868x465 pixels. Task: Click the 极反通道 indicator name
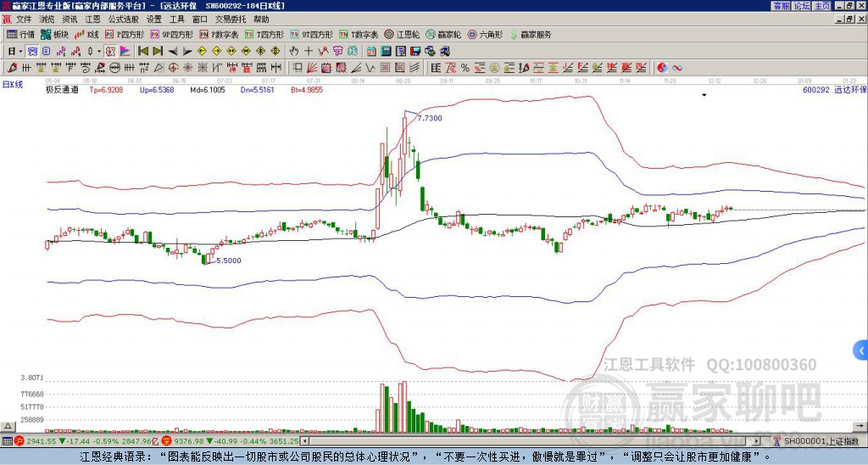(x=61, y=90)
